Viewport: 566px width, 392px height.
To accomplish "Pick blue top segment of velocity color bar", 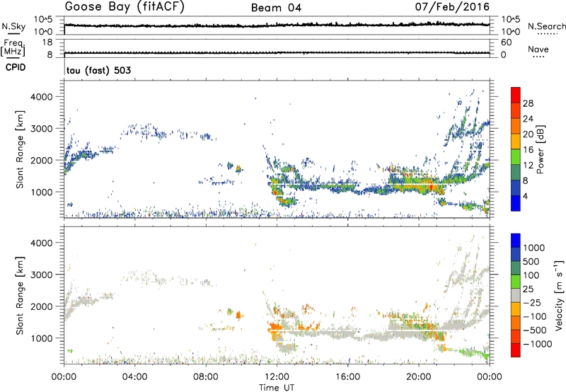I will coord(516,241).
